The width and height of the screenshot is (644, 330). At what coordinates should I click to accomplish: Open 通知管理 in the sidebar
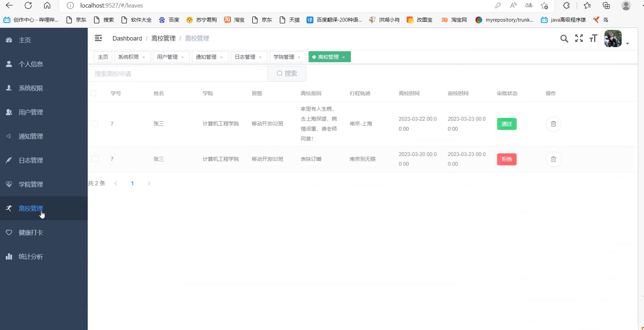[x=44, y=136]
